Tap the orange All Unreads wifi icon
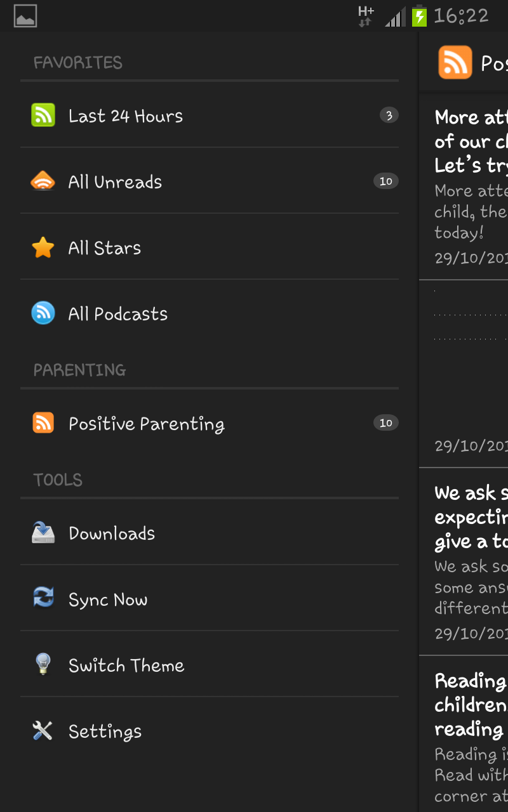The height and width of the screenshot is (812, 508). coord(43,181)
